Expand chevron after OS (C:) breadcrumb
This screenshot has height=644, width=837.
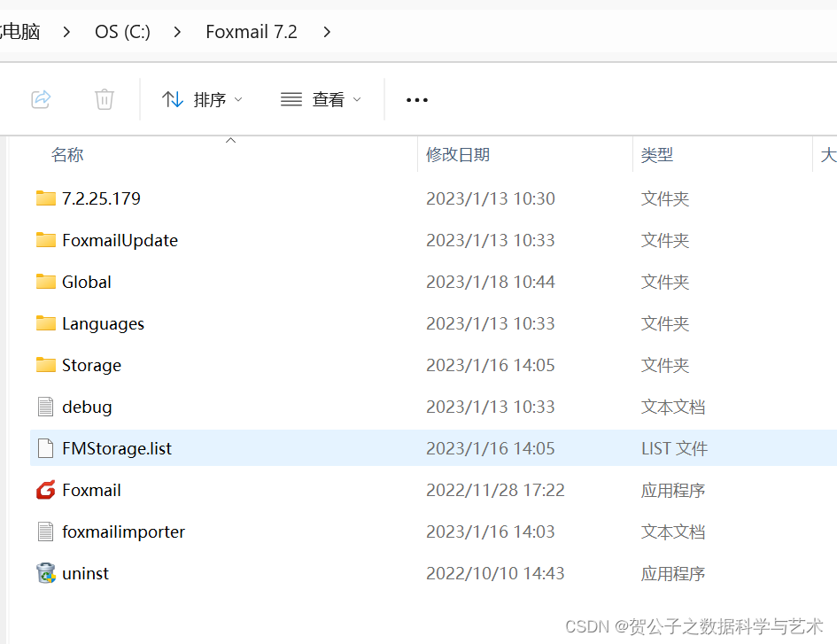[177, 33]
